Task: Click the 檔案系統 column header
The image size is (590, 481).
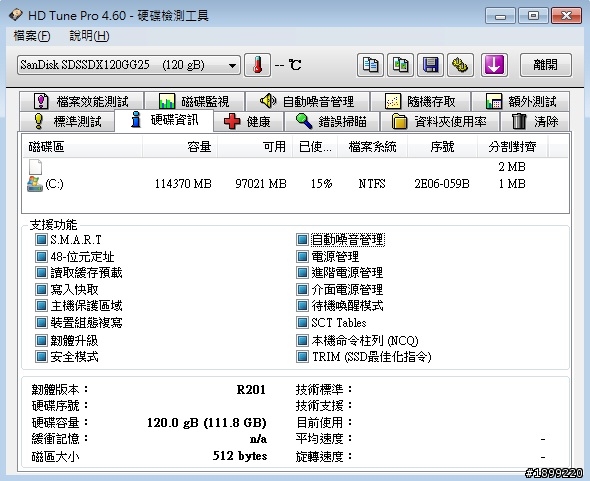Action: click(372, 146)
